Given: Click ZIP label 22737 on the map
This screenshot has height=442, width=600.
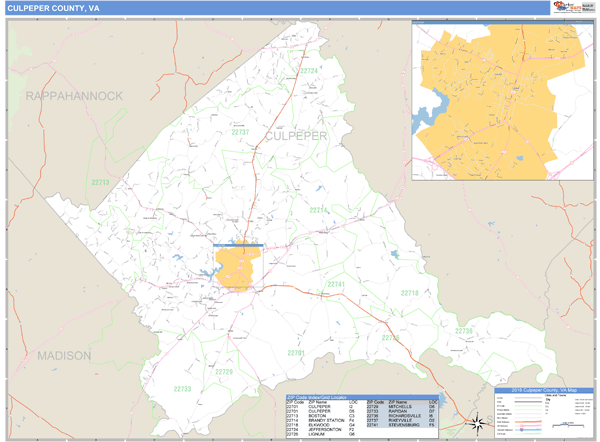Looking at the screenshot, I should click(240, 132).
